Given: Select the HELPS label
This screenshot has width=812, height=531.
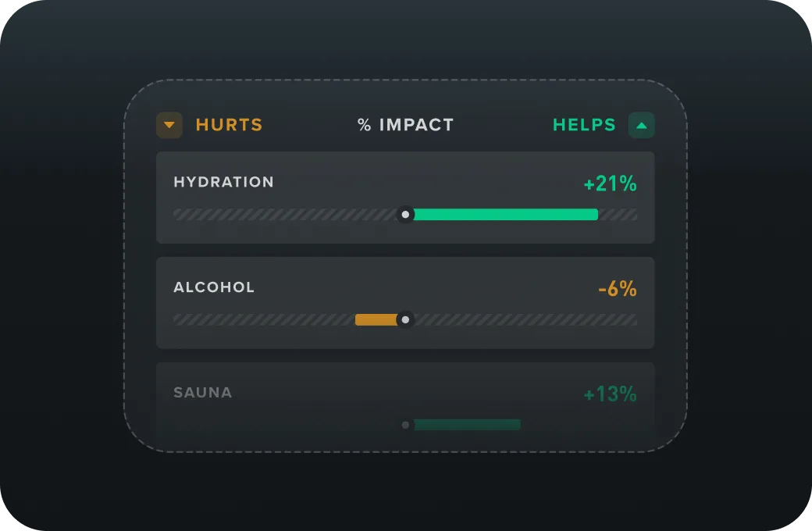Looking at the screenshot, I should point(584,125).
